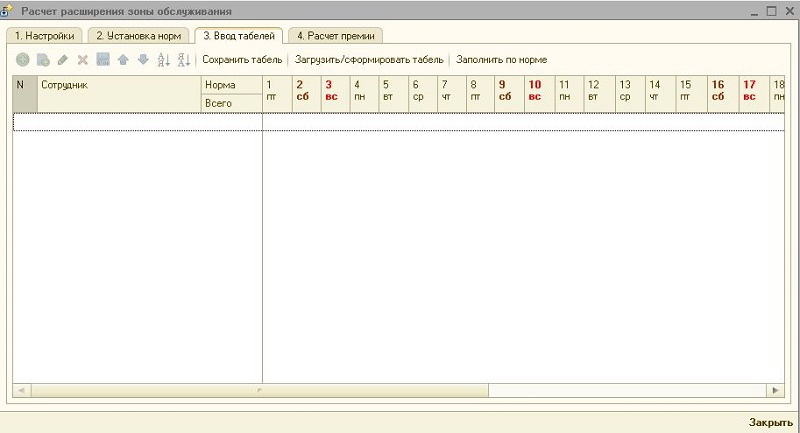Sort ascending with the A-Z icon
This screenshot has width=800, height=433.
click(x=164, y=60)
